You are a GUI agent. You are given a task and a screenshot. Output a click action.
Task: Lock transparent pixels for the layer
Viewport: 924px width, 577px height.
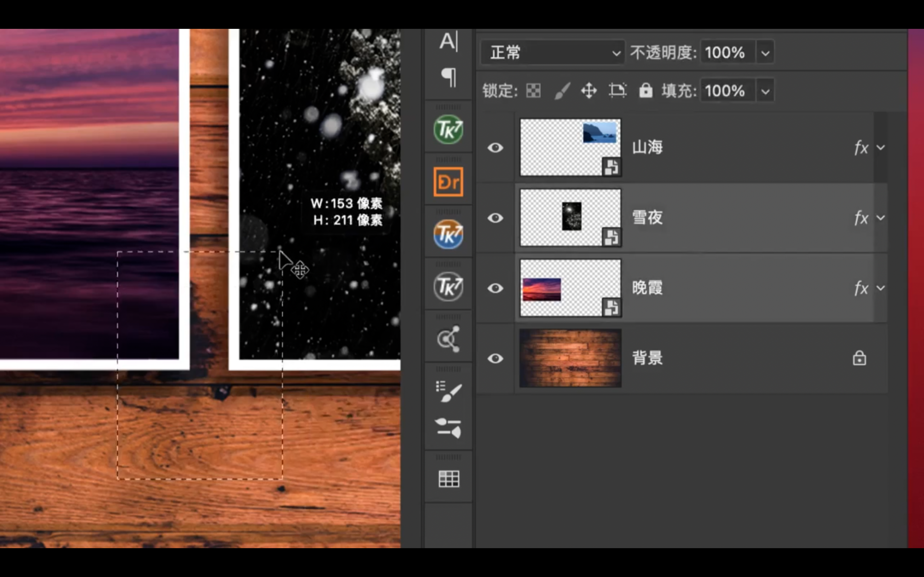(533, 91)
